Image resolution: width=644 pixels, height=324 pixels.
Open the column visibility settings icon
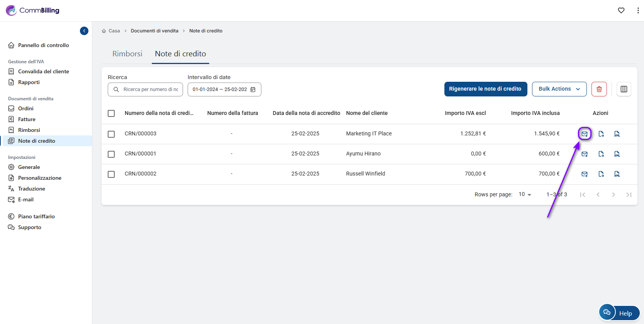tap(624, 89)
